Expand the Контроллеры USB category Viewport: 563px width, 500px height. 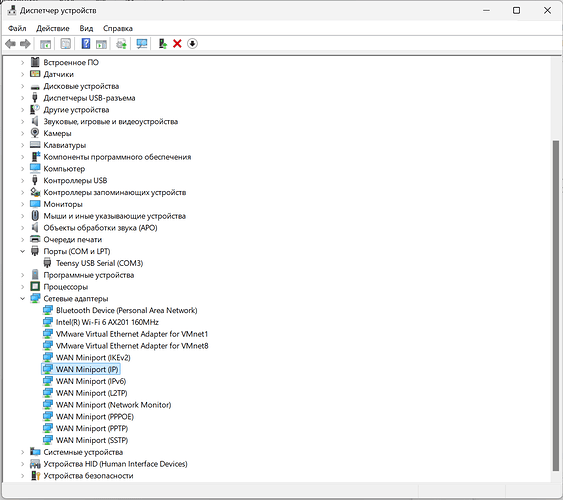tap(23, 181)
